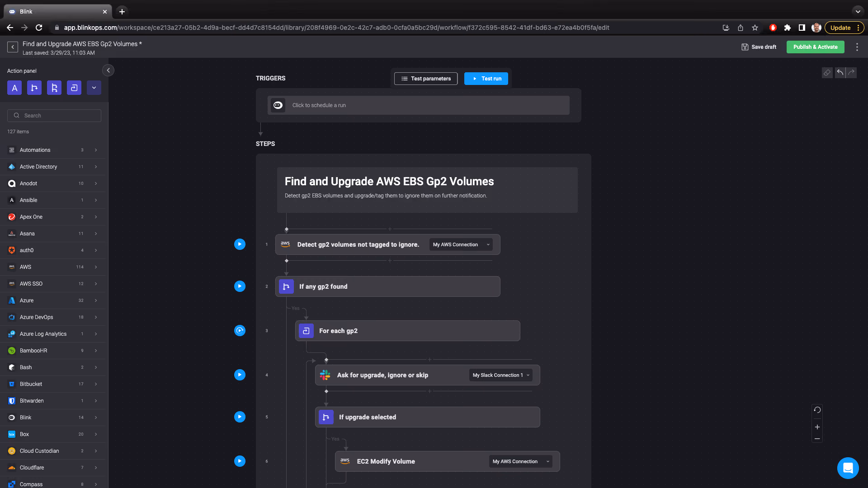This screenshot has height=488, width=868.
Task: Expand the Asana category
Action: coord(52,234)
